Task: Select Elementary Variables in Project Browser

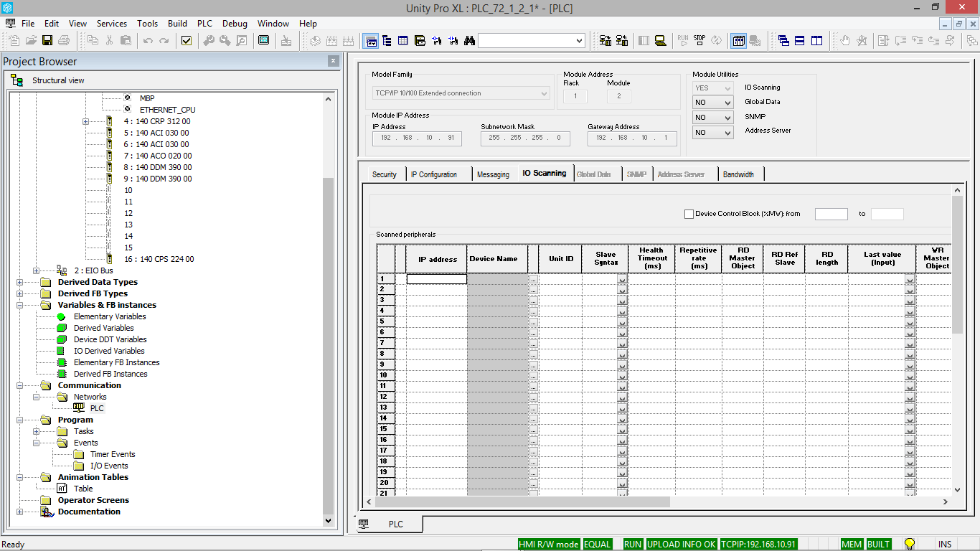Action: [x=108, y=316]
